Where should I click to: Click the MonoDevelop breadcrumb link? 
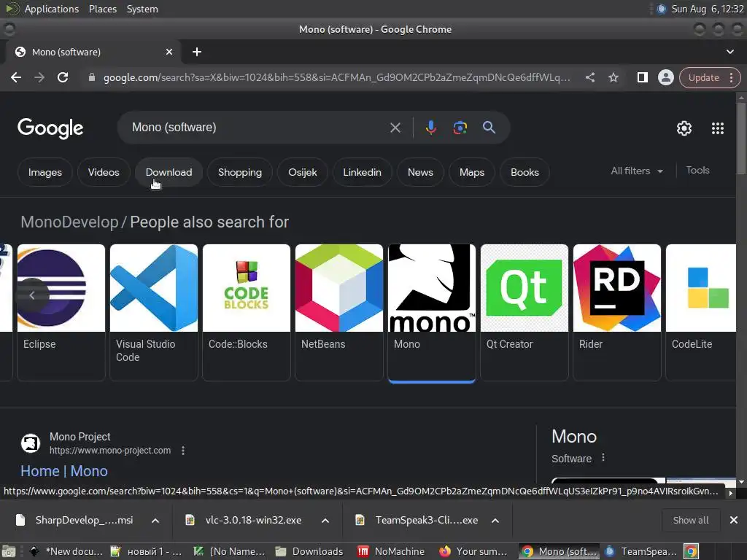[69, 222]
